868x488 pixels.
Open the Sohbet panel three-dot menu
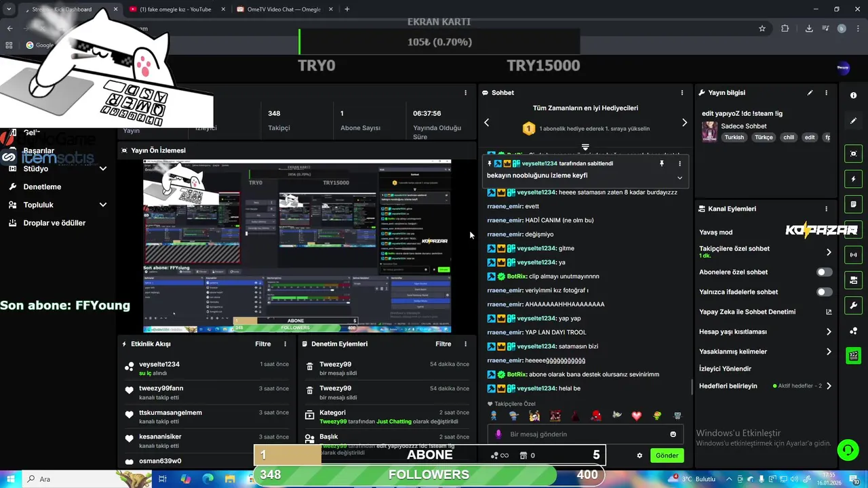[682, 93]
